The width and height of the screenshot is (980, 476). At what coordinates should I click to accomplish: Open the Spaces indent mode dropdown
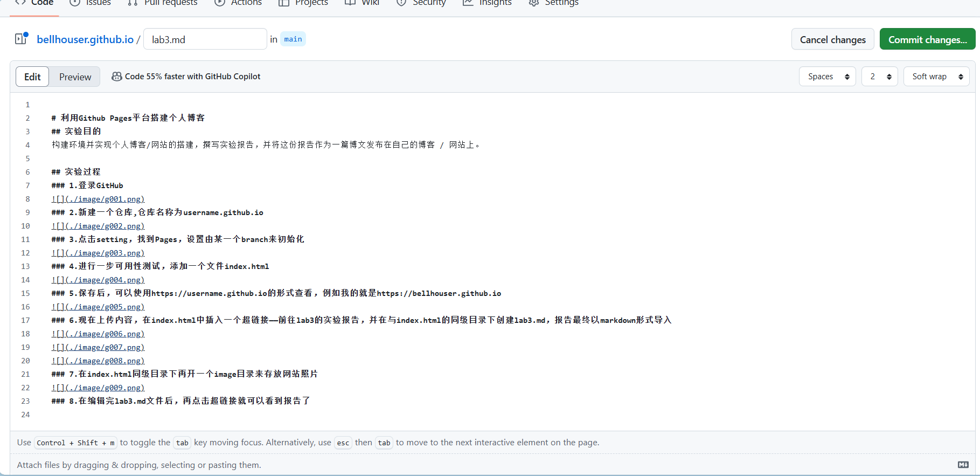(x=827, y=77)
